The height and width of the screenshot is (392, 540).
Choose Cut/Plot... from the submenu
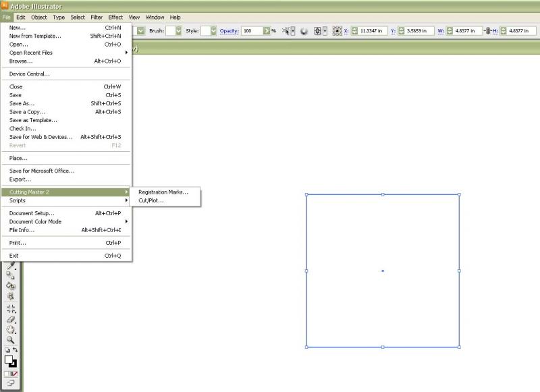[165, 200]
